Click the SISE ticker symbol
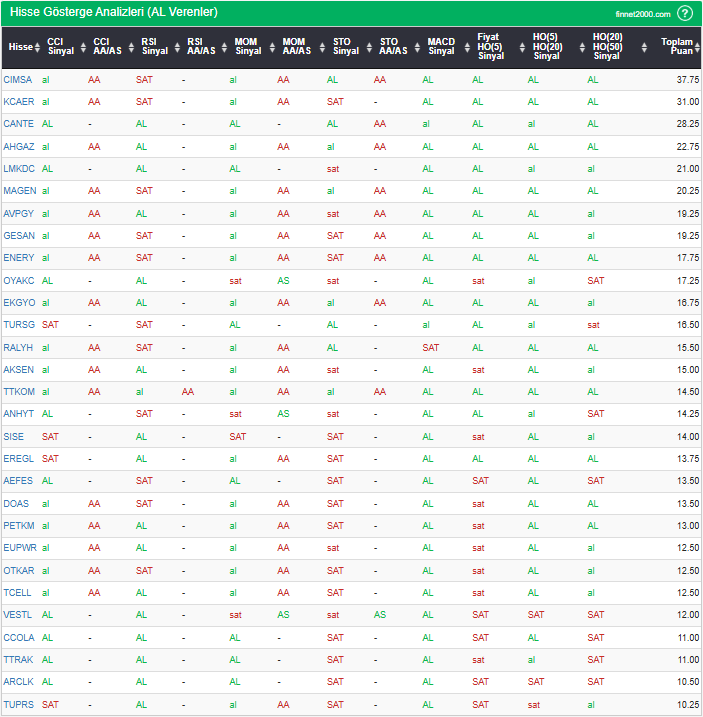The height and width of the screenshot is (717, 703). point(15,437)
